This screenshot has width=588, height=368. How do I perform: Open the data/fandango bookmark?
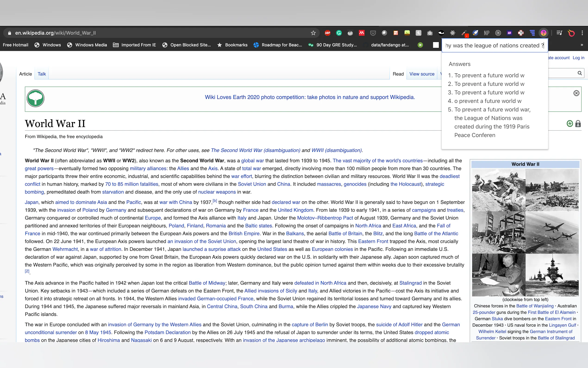point(386,45)
